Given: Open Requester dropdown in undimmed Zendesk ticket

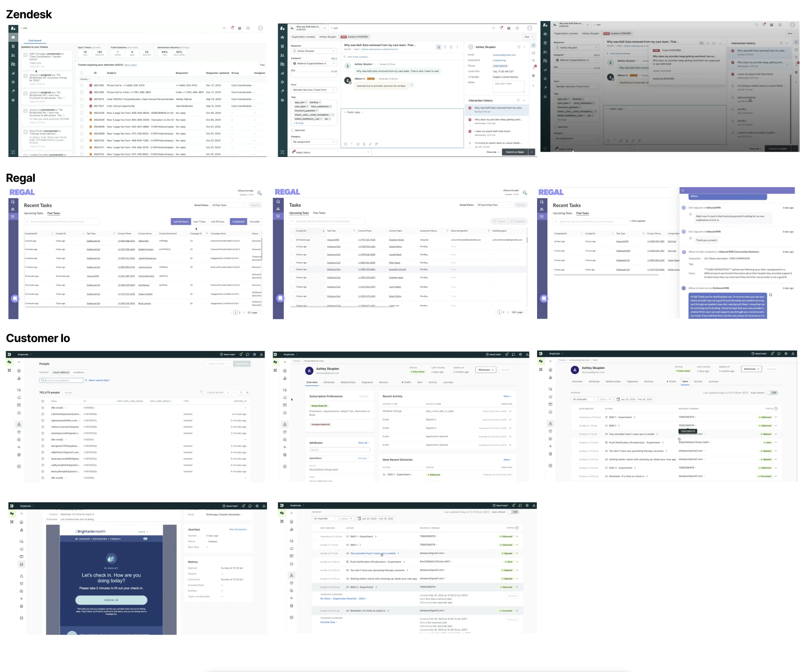Looking at the screenshot, I should (314, 51).
